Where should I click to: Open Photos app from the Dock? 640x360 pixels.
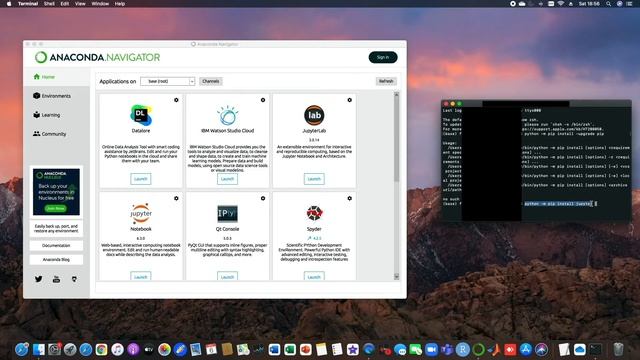click(164, 349)
